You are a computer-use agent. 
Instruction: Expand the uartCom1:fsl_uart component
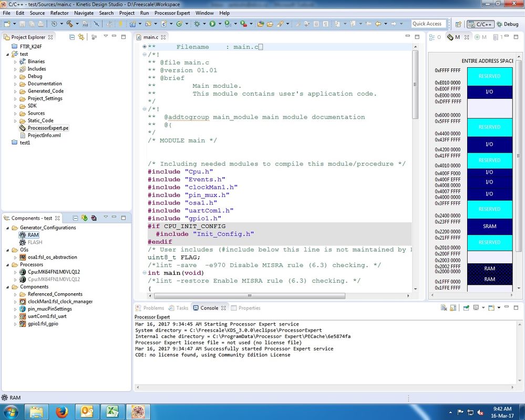(x=15, y=316)
